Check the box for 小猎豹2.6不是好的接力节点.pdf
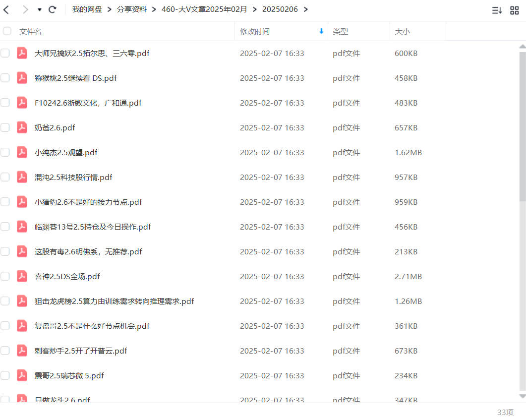The image size is (526, 420). (x=5, y=202)
